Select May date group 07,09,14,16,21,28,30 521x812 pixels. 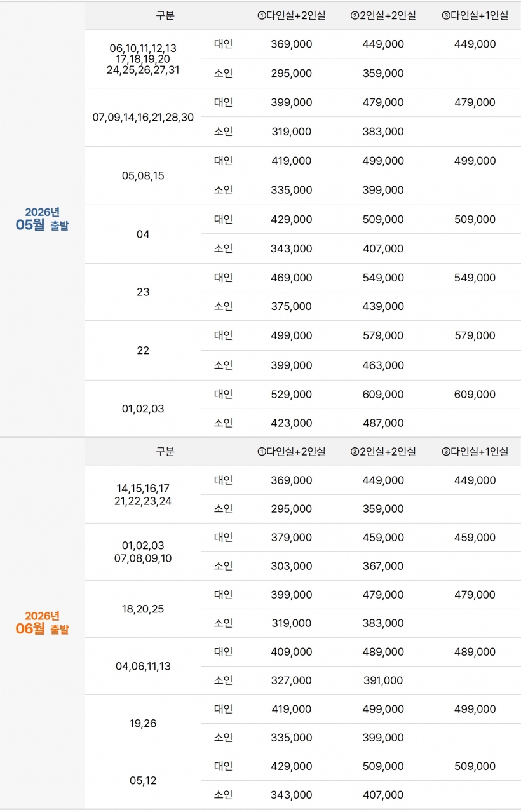143,118
